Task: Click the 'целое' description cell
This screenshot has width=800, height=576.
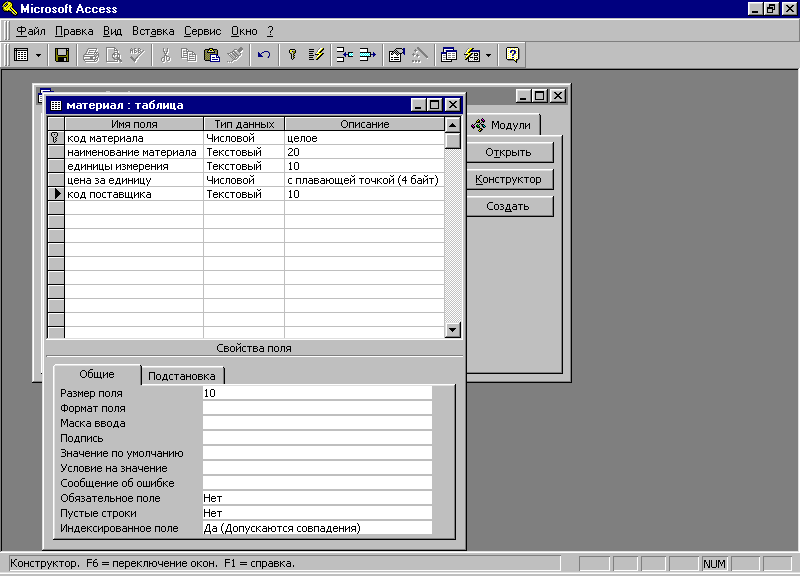Action: coord(364,138)
